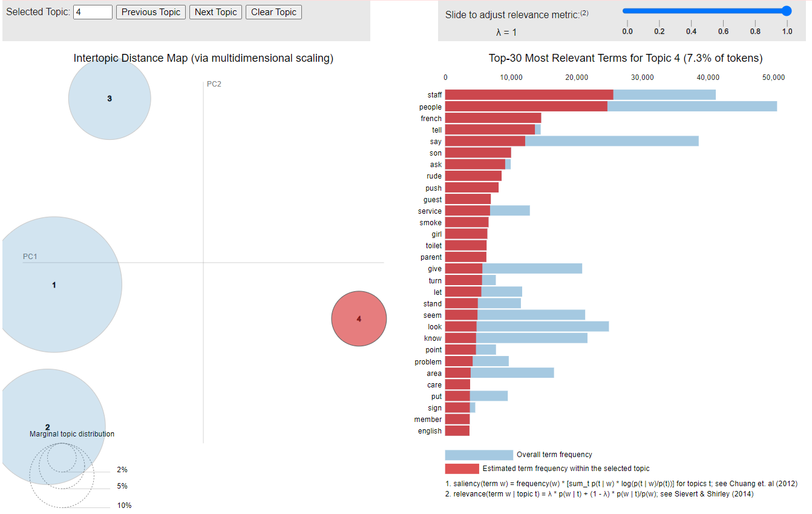This screenshot has width=812, height=514.
Task: Click the Clear Topic button
Action: pos(273,12)
